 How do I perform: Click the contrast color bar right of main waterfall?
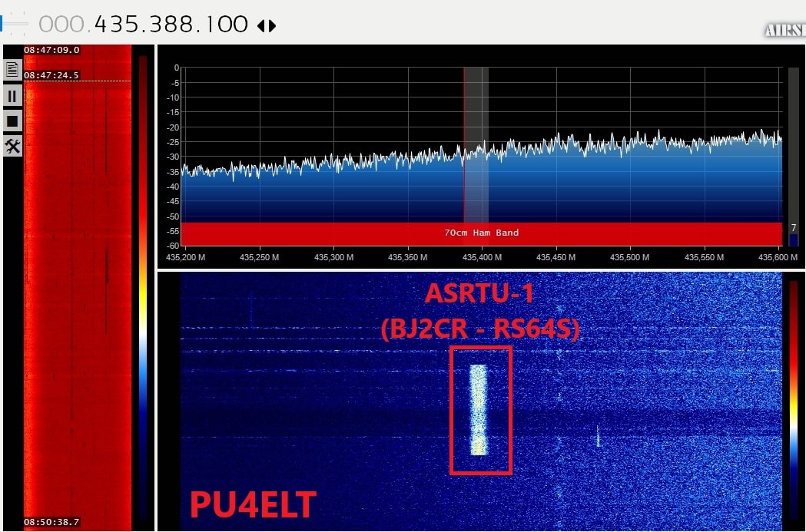coord(793,401)
